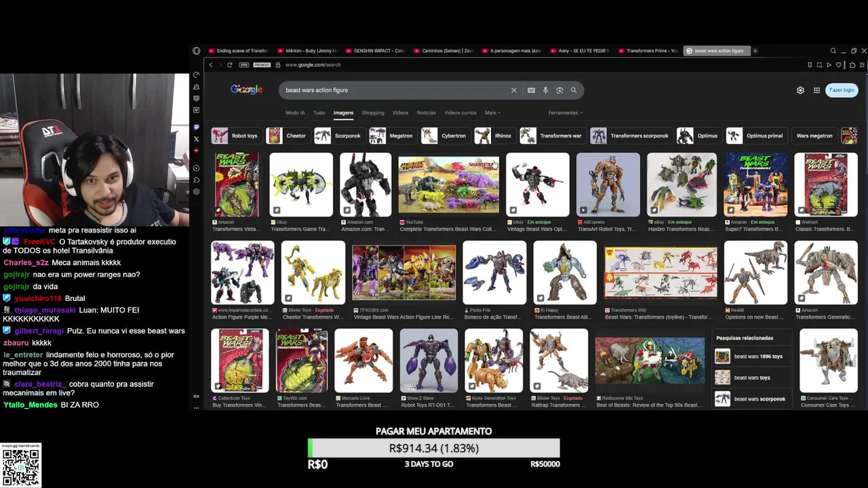
Task: Click the pin icon in address bar
Action: (x=810, y=65)
